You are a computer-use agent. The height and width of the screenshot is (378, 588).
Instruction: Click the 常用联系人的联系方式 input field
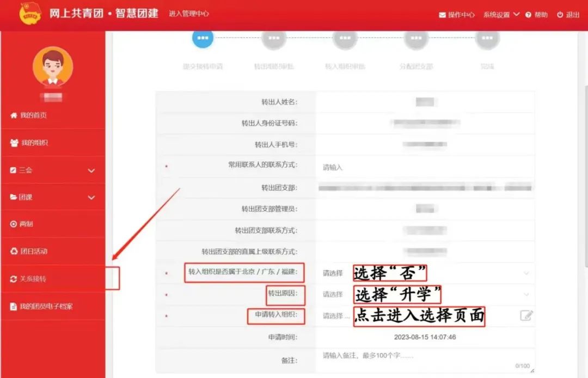(x=425, y=168)
